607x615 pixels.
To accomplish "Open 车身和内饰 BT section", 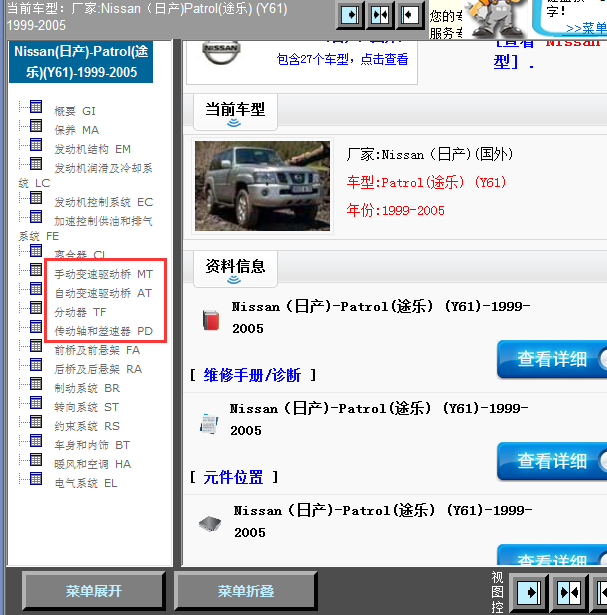I will click(92, 446).
